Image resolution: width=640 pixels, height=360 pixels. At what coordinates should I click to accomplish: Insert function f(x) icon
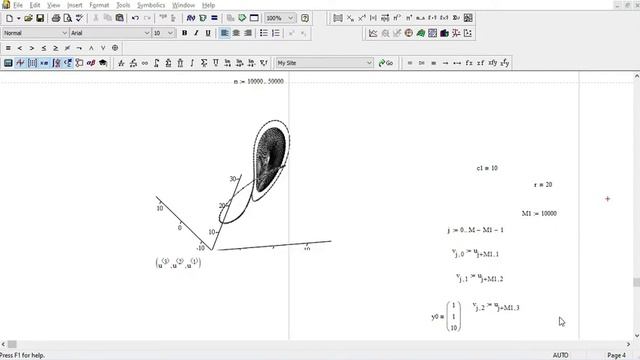tap(191, 18)
